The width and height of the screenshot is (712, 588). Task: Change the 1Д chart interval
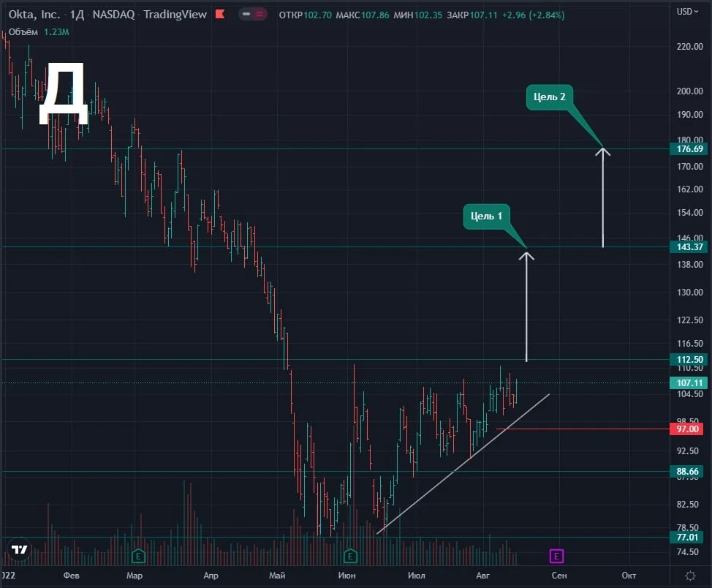[x=77, y=15]
